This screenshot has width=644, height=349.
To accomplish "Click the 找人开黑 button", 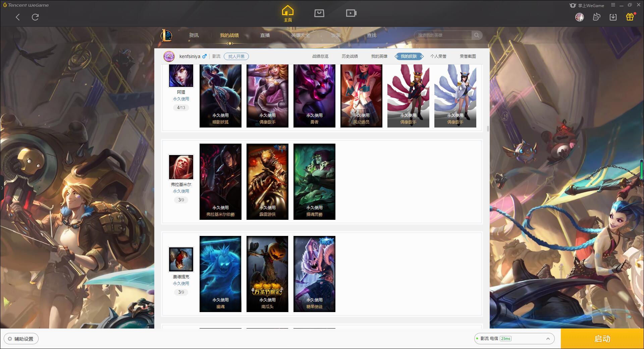I will (x=236, y=56).
